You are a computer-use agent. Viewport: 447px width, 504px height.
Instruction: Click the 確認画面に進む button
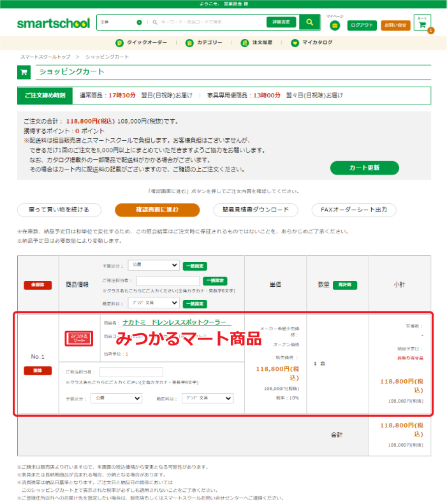point(158,210)
